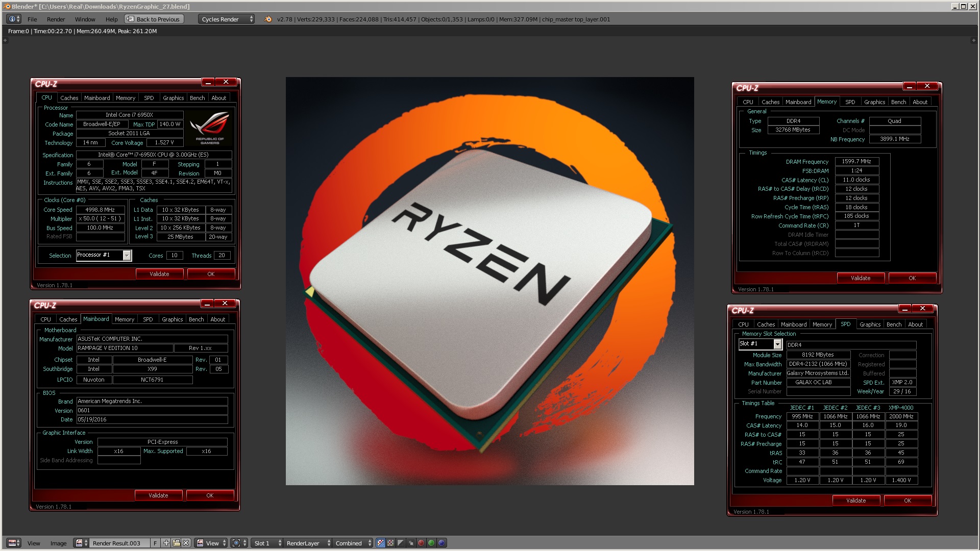Screen dimensions: 980x551
Task: Click the Back to Previous button
Action: [x=153, y=19]
